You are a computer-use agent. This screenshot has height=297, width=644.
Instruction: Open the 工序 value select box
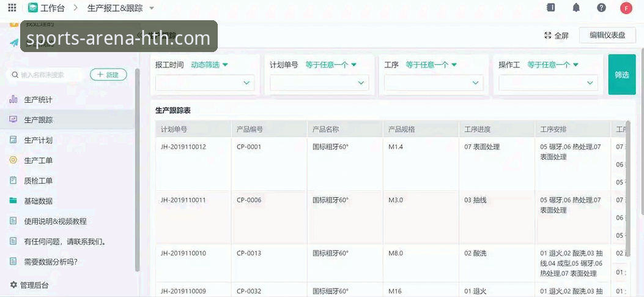pyautogui.click(x=434, y=83)
